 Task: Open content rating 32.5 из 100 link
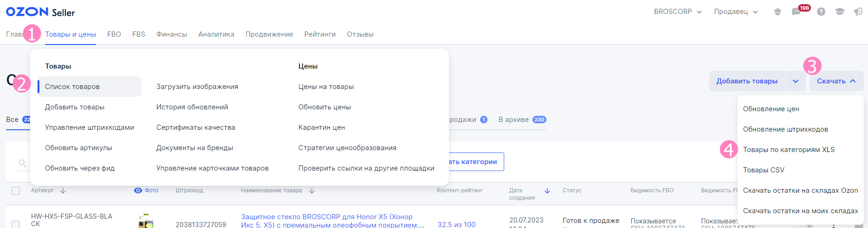coord(456,224)
